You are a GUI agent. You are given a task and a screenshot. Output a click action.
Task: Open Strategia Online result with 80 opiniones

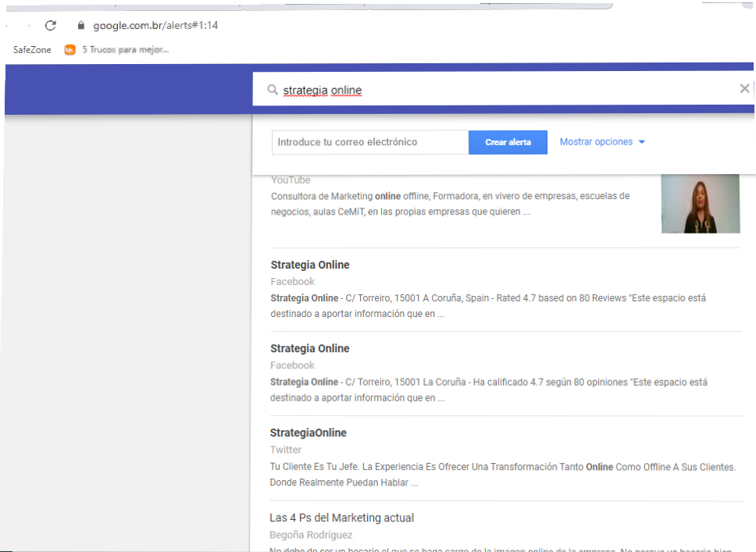309,348
